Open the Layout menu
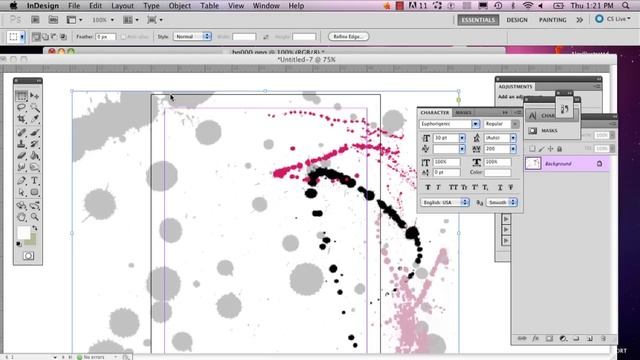Viewport: 640px width, 360px height. [x=122, y=6]
